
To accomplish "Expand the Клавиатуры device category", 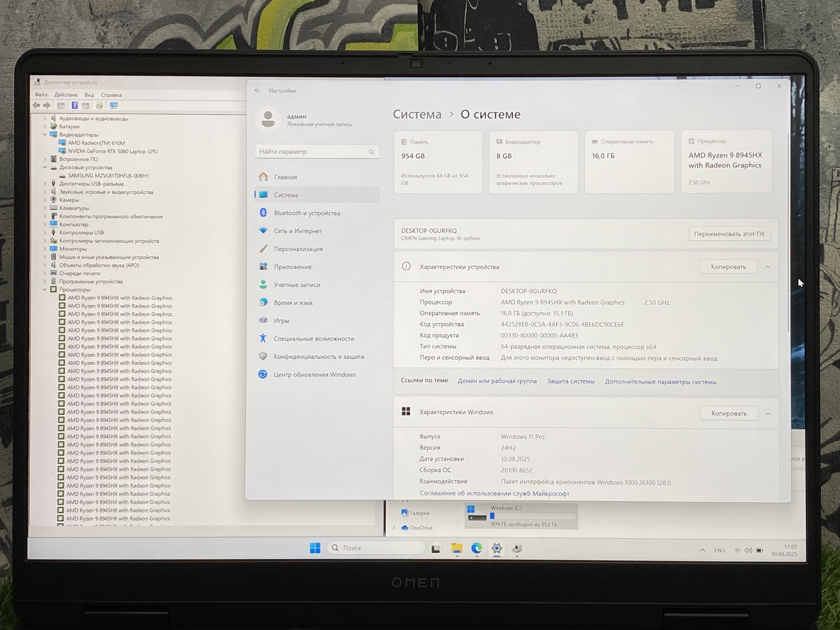I will coord(45,208).
